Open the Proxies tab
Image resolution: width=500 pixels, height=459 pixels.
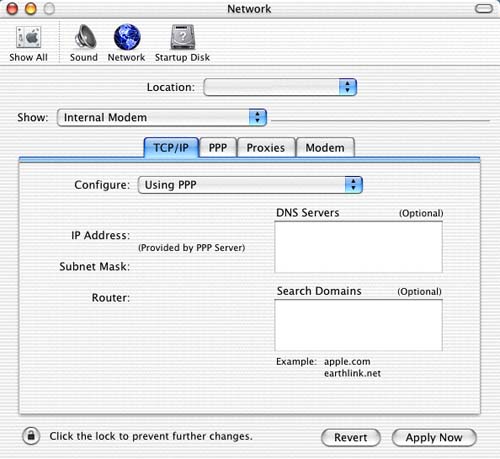266,147
